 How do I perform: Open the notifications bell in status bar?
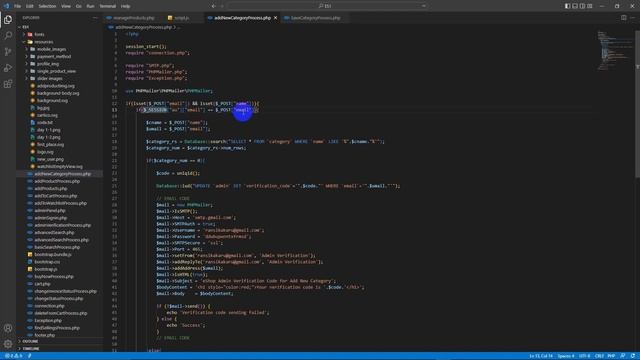click(633, 356)
